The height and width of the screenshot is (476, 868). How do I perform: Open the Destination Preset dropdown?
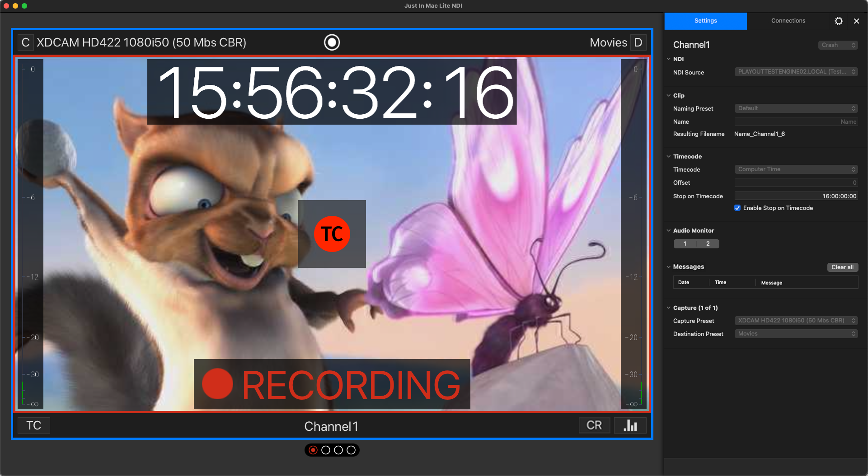796,334
